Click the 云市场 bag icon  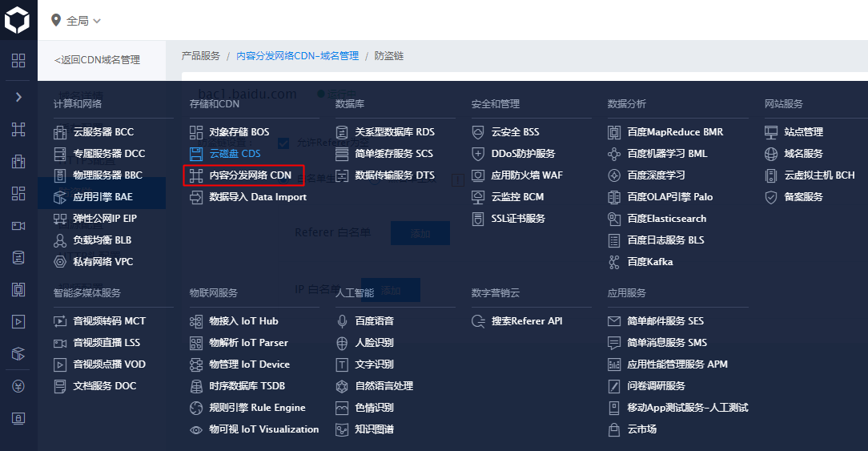point(614,429)
